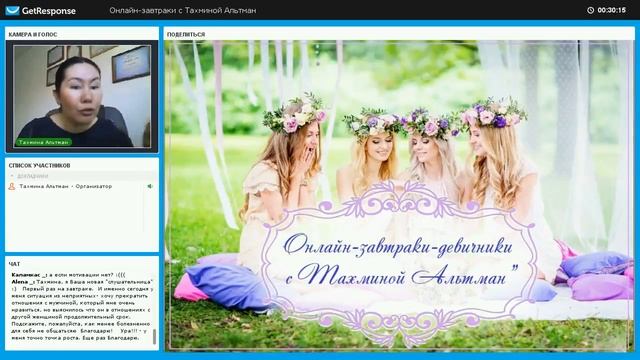Click the shared presentation slide image
The width and height of the screenshot is (640, 360).
pos(399,196)
